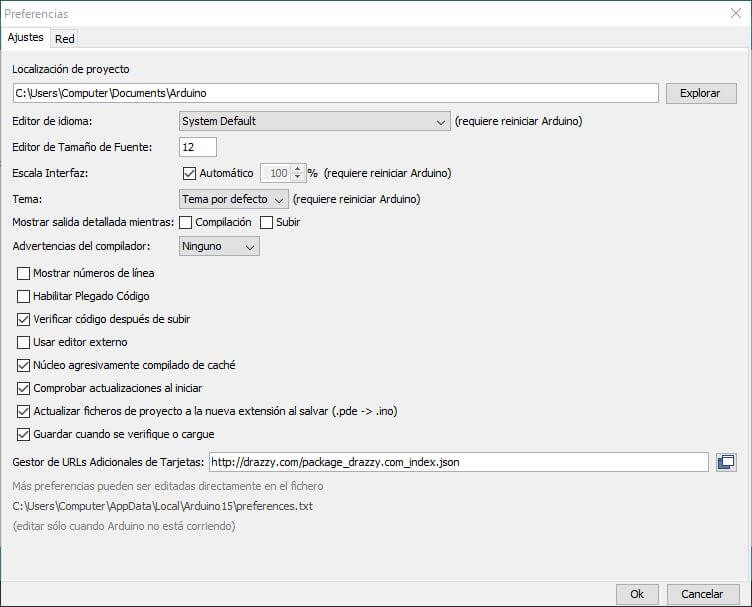Image resolution: width=752 pixels, height=607 pixels.
Task: Uncheck Verificar código después de subir
Action: [24, 319]
